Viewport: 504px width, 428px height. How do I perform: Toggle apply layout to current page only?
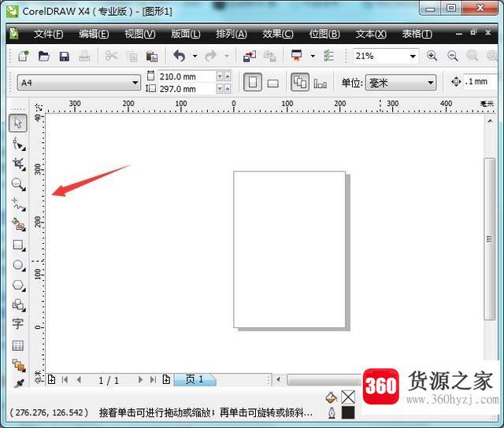click(321, 83)
